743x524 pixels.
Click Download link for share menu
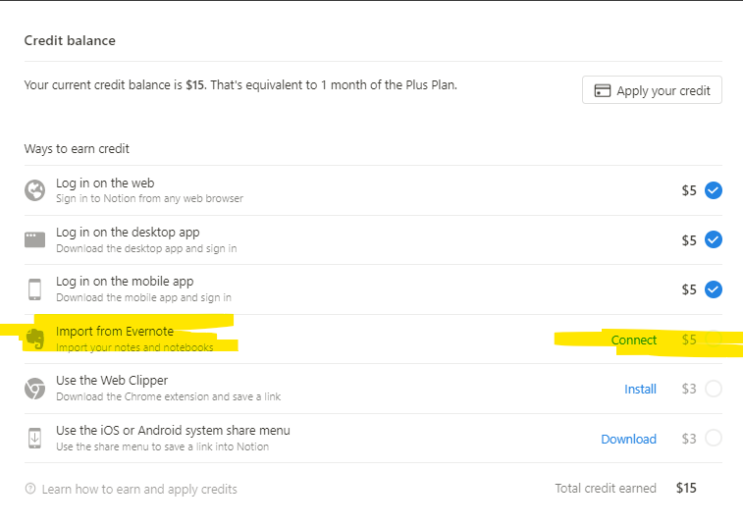(628, 439)
